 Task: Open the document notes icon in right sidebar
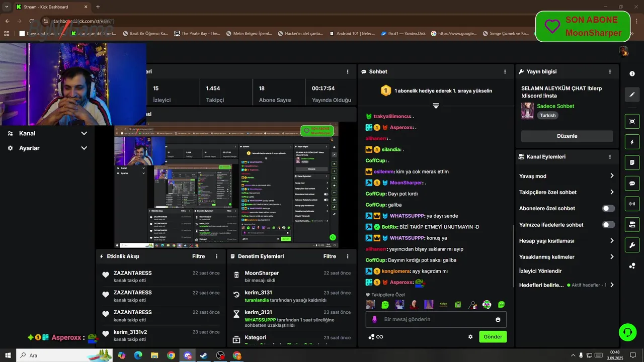[x=632, y=163]
